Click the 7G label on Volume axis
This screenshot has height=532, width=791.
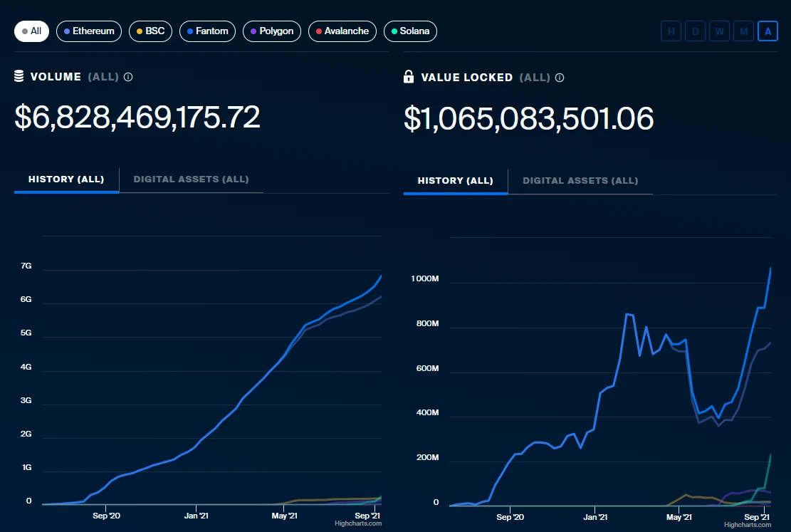click(26, 266)
